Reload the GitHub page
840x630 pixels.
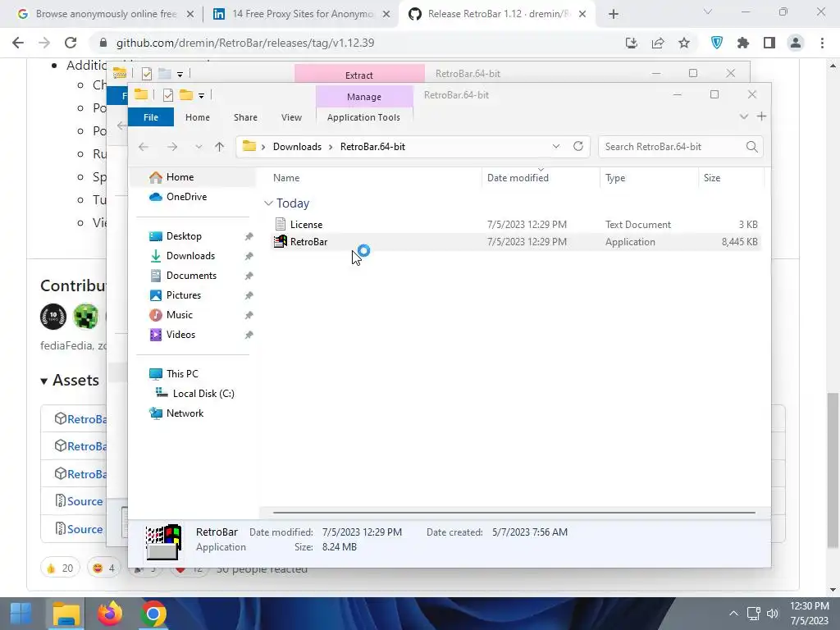tap(71, 43)
